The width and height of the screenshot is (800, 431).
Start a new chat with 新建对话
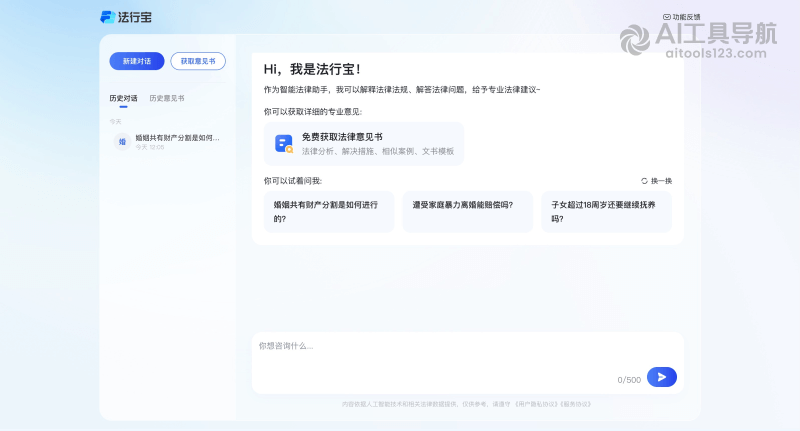click(x=137, y=61)
